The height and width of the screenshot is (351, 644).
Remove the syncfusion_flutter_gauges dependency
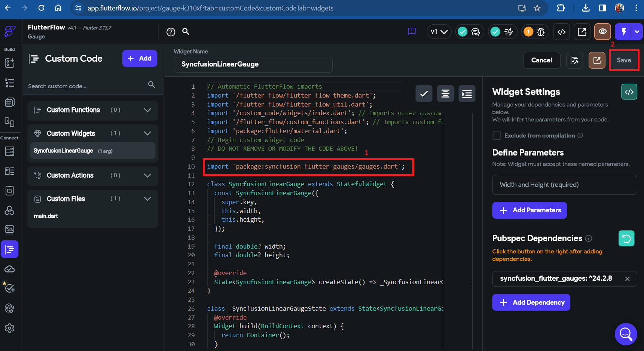(x=628, y=279)
